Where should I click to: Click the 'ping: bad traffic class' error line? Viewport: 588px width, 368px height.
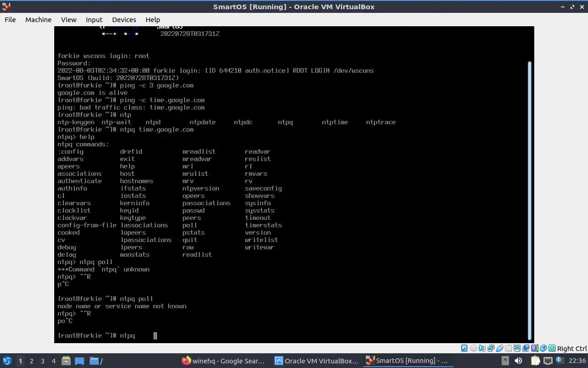point(131,108)
